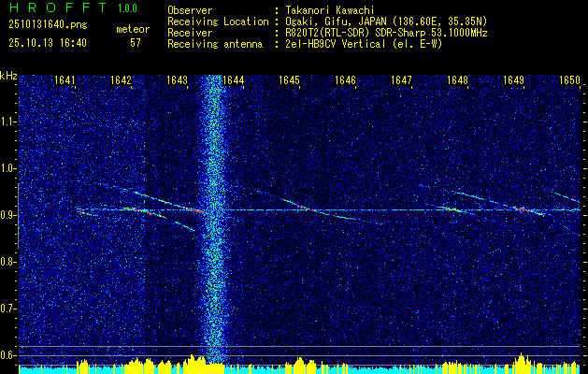
Task: Click the version number 1.0.0
Action: [127, 7]
